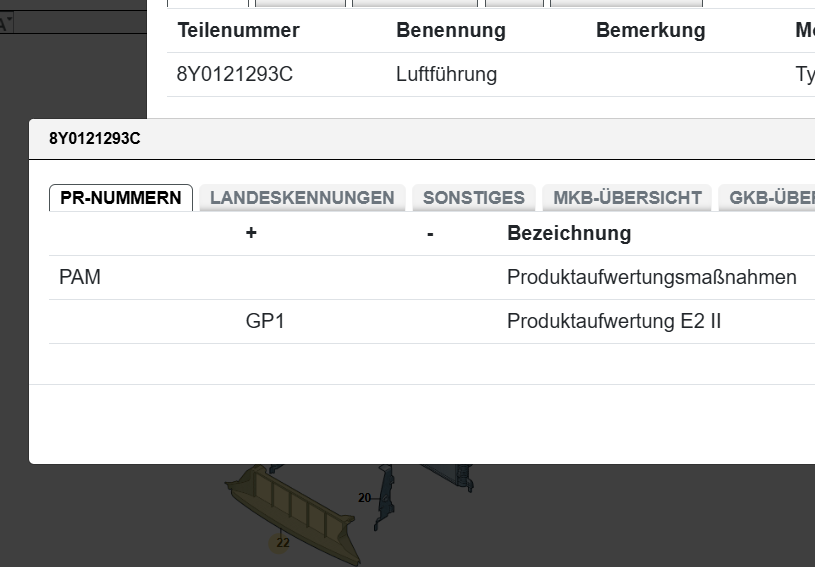This screenshot has height=567, width=815.
Task: Select the SONSTIGES tab
Action: pyautogui.click(x=474, y=197)
